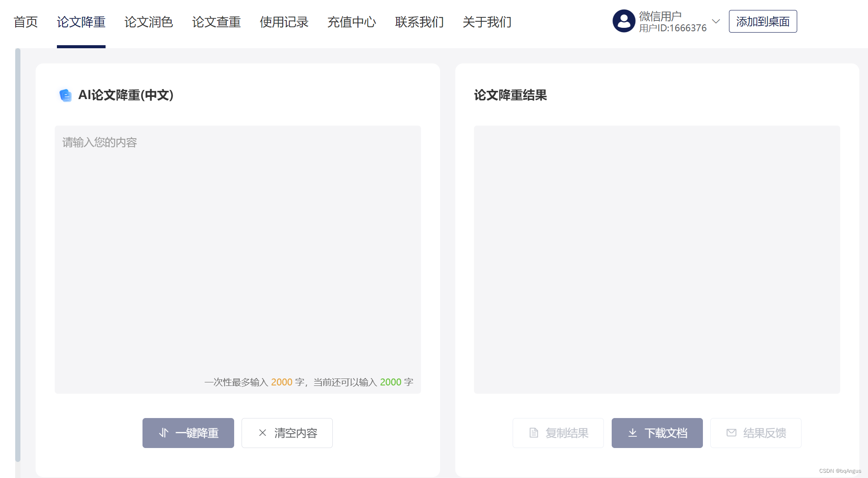Click the swap arrows icon on 一键降重
The image size is (868, 478).
coord(163,433)
